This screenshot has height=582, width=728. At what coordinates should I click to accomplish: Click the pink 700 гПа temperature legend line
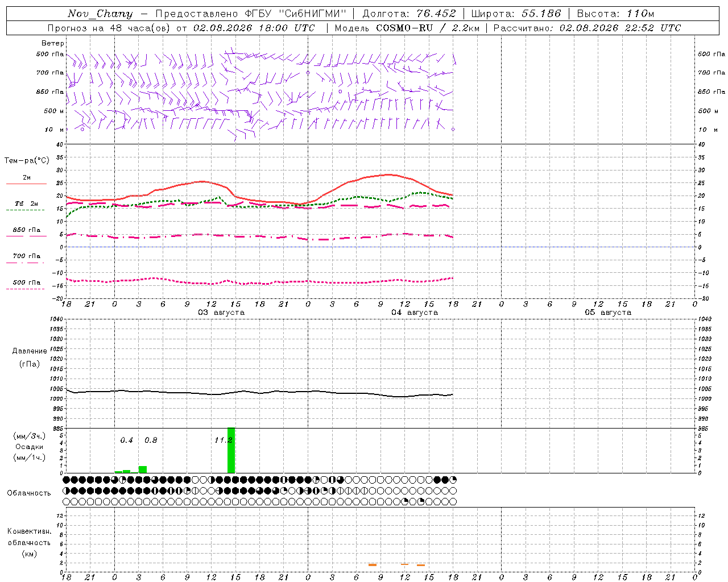[25, 263]
